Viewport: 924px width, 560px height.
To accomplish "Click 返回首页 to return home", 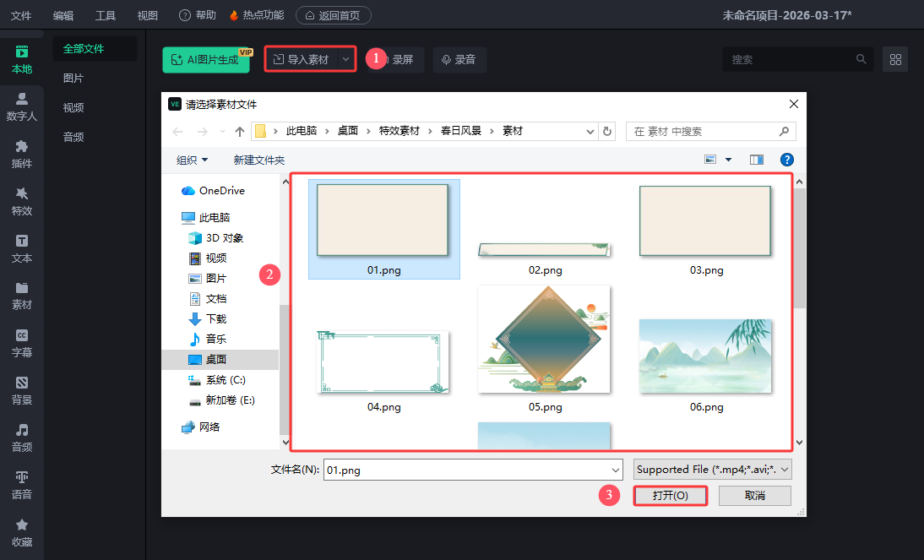I will coord(333,15).
